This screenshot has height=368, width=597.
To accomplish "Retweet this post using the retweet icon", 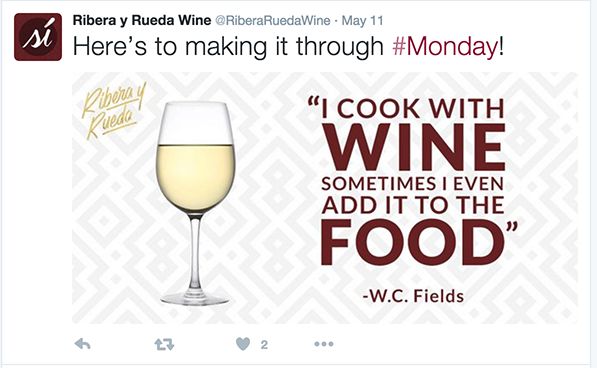I will click(164, 344).
